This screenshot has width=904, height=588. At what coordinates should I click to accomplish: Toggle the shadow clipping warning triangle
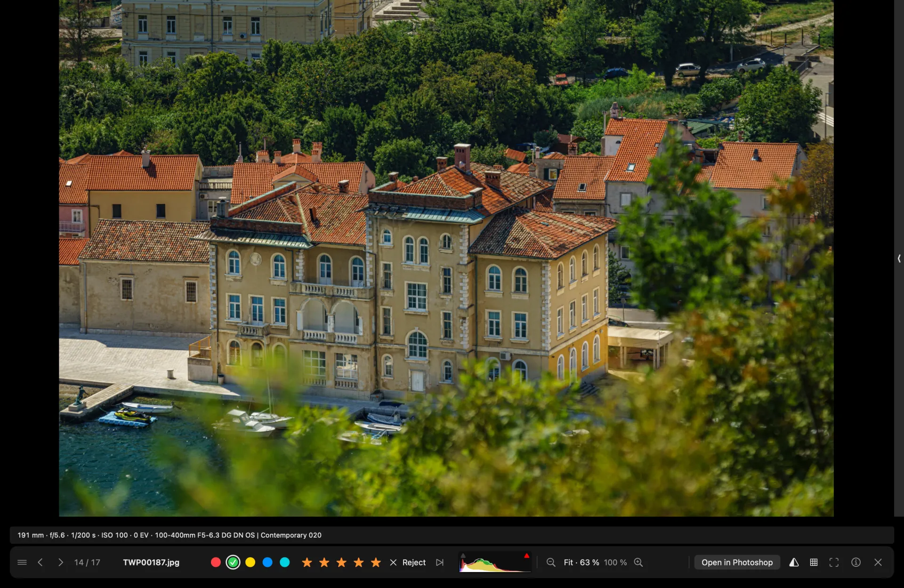click(x=463, y=556)
